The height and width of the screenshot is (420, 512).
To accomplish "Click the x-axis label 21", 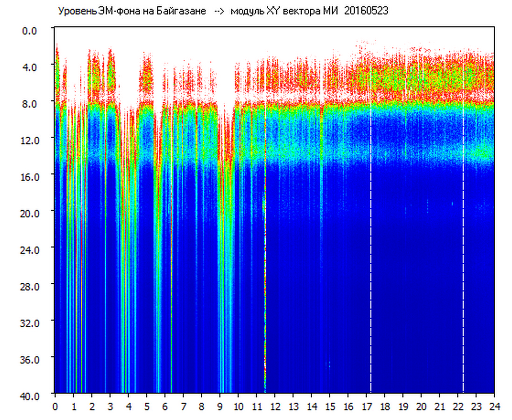I will pyautogui.click(x=439, y=406).
